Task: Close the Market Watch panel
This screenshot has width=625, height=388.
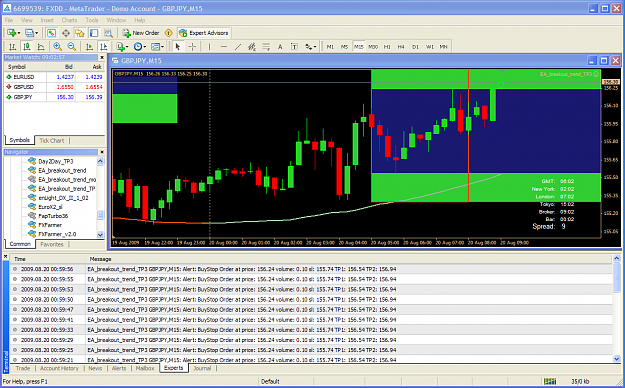Action: point(102,57)
